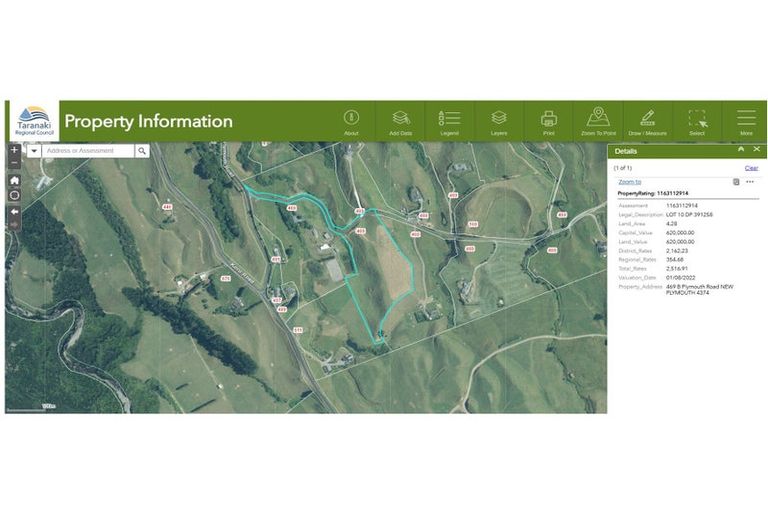Click the Add Data toolbar icon
This screenshot has height=512, width=768.
pyautogui.click(x=400, y=120)
